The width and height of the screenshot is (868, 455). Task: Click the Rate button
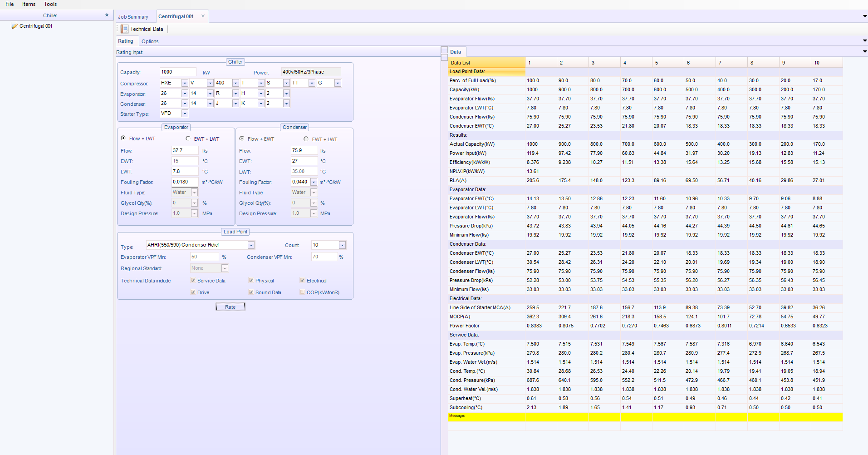coord(230,307)
